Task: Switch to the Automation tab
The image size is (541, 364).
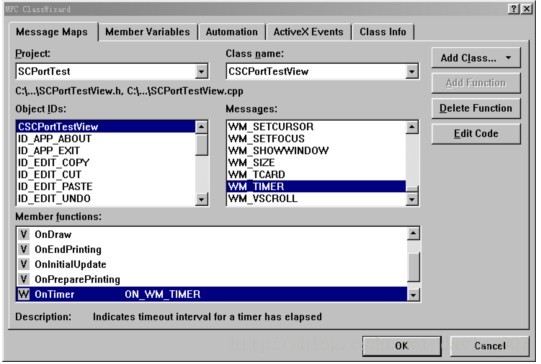Action: tap(232, 32)
